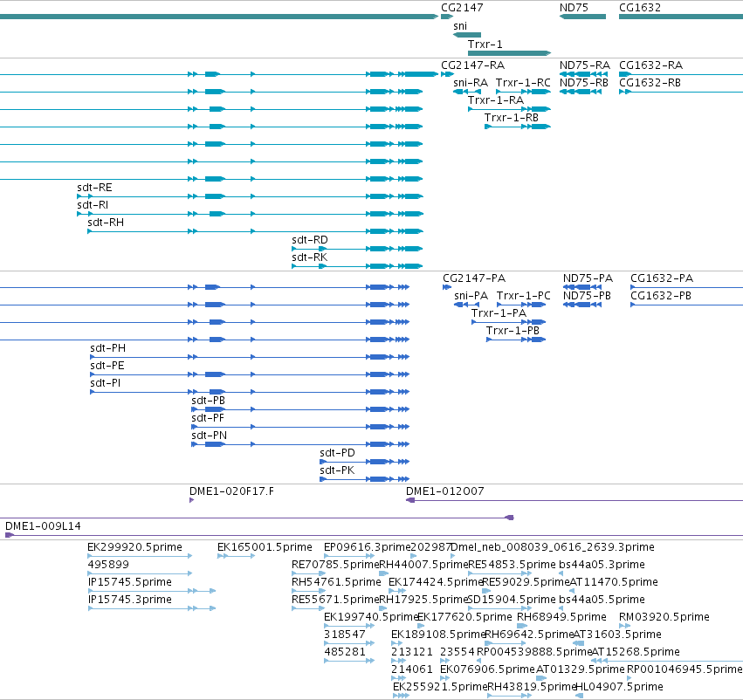The width and height of the screenshot is (743, 700).
Task: Click the bs44a05.3prime EST label
Action: (602, 565)
